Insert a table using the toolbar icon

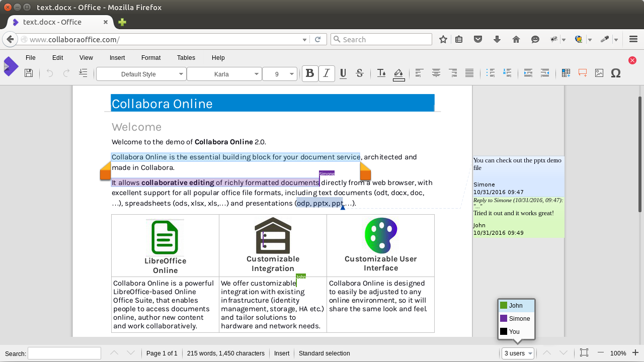566,73
